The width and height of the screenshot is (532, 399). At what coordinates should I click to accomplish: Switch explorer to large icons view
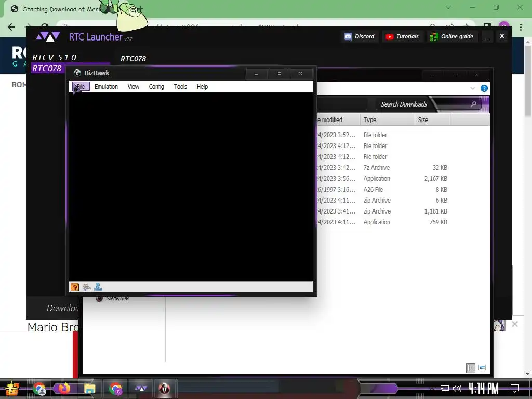point(482,368)
